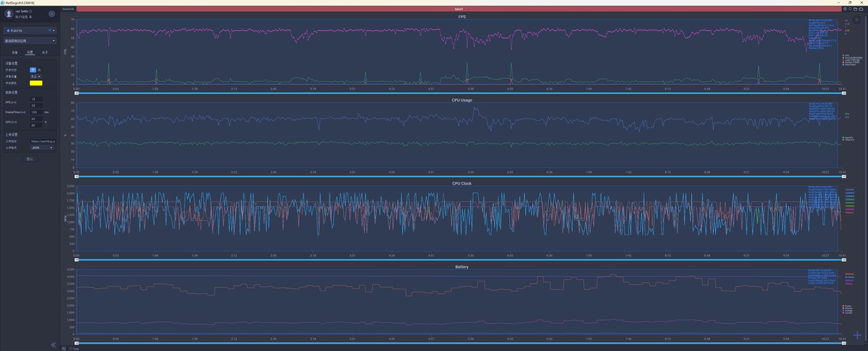Click the Battery chart title
This screenshot has height=351, width=868.
[461, 267]
